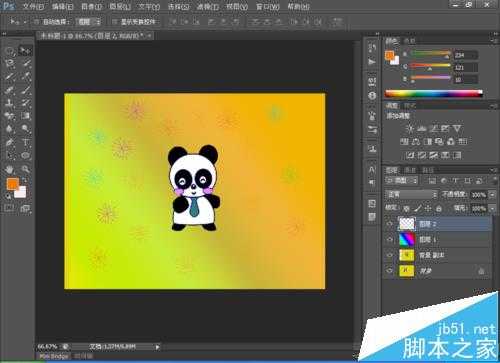Click the Mini Bridge panel label

coord(54,356)
